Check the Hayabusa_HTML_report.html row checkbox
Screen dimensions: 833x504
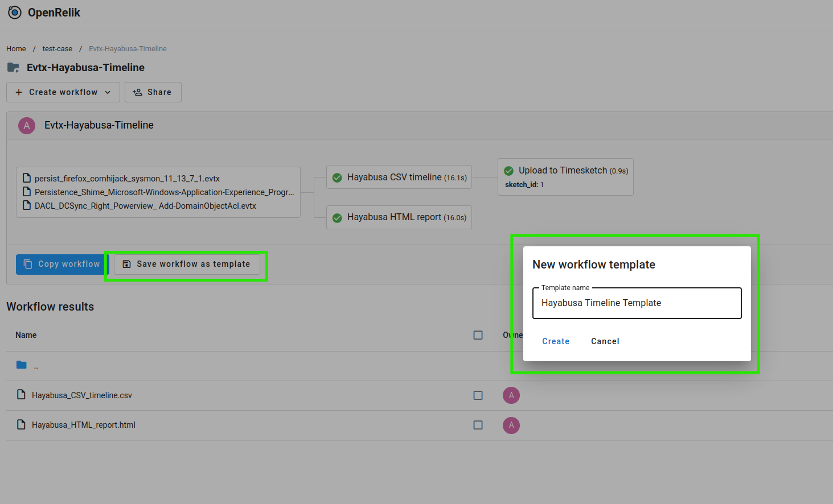478,425
